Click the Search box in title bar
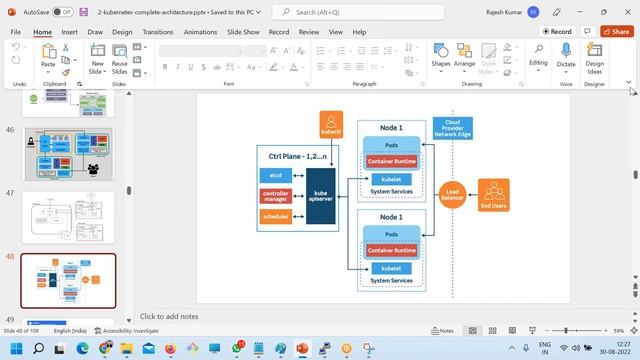 [358, 12]
